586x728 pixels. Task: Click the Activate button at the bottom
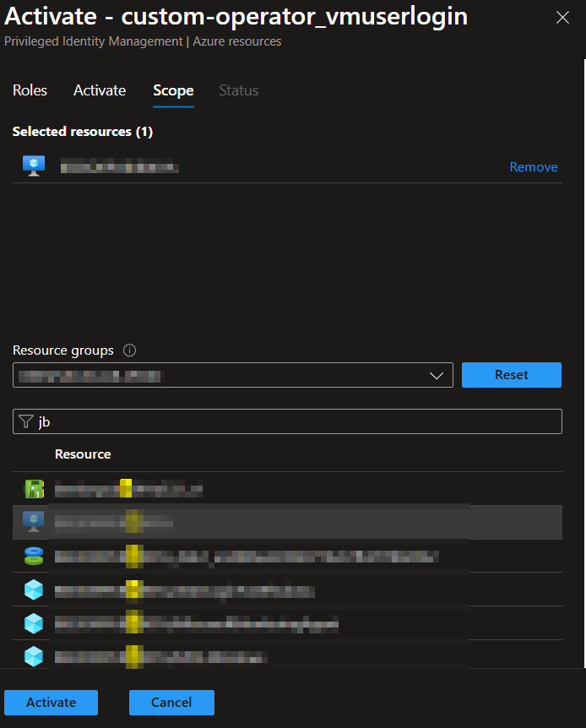(51, 703)
